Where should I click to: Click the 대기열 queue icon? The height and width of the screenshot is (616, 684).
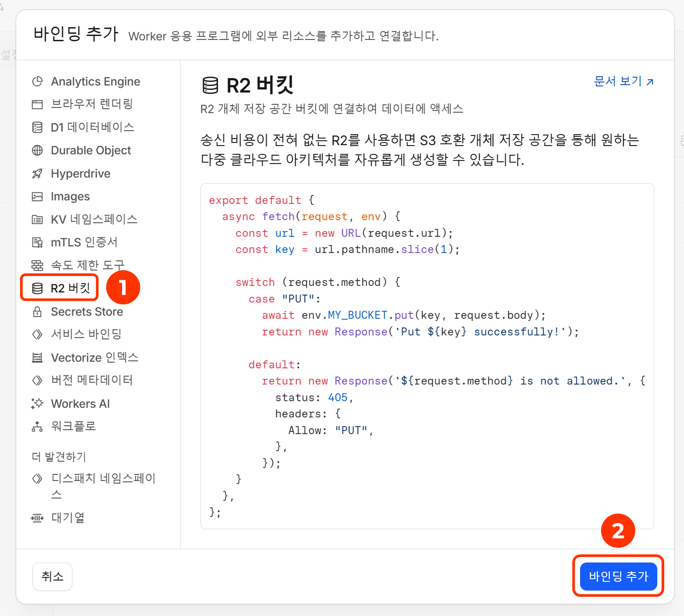pos(37,518)
